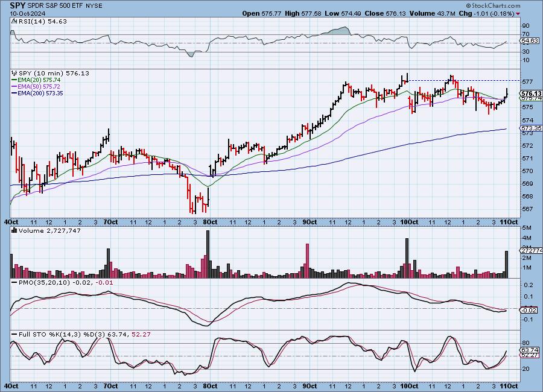
Task: Click the 11Oct date on bottom stochastic axis
Action: tap(509, 386)
